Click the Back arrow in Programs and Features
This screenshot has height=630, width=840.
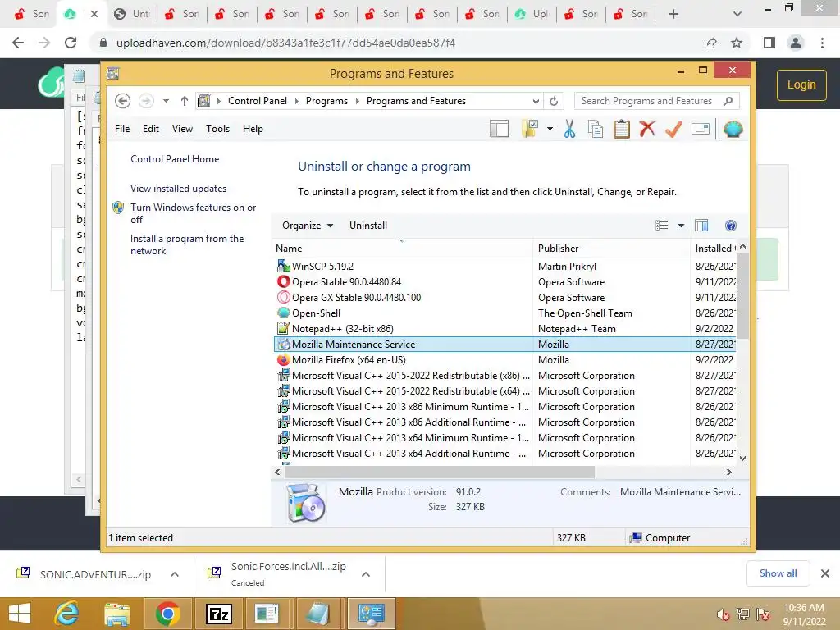pos(123,101)
